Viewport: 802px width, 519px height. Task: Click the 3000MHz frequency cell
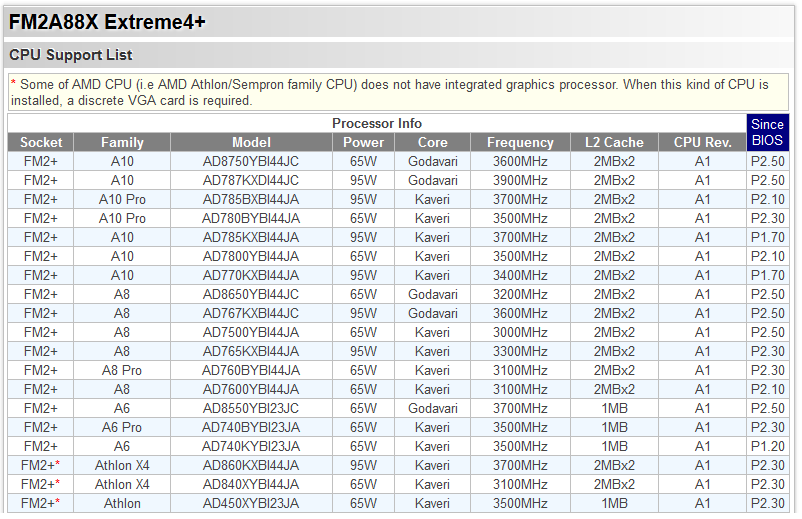(x=520, y=332)
